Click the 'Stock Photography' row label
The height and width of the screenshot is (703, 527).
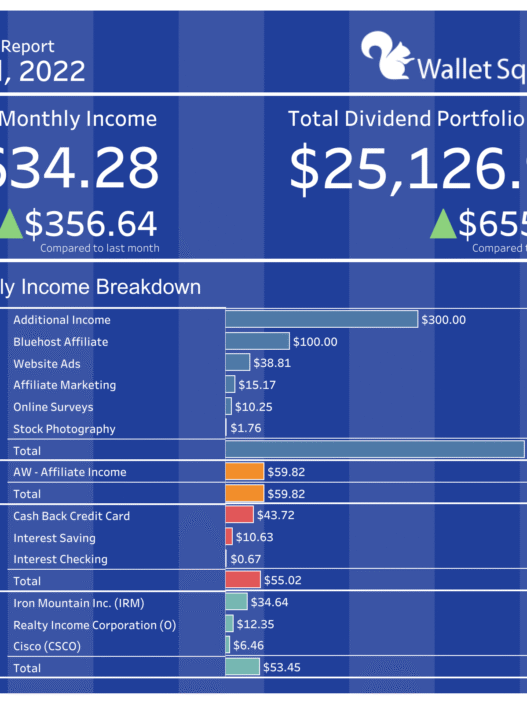[x=64, y=429]
